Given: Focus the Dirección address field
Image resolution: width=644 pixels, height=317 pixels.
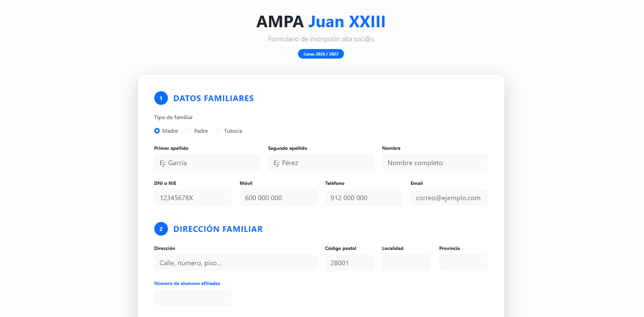Looking at the screenshot, I should coord(236,263).
